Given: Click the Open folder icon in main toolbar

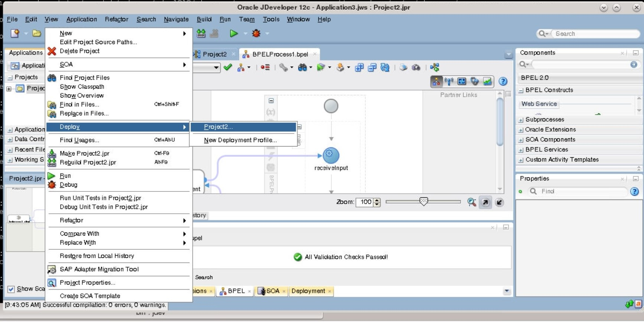Looking at the screenshot, I should [x=36, y=33].
